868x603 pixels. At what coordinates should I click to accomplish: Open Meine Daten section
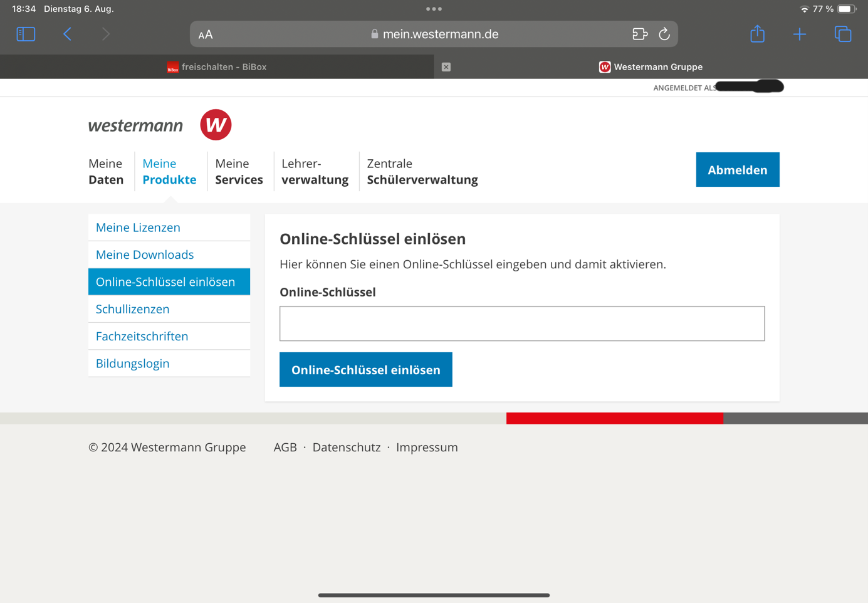click(x=106, y=171)
